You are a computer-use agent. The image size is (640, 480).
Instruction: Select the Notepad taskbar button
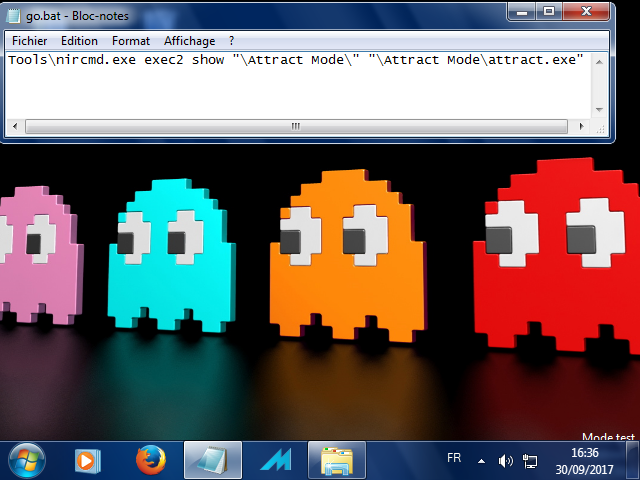click(x=213, y=460)
